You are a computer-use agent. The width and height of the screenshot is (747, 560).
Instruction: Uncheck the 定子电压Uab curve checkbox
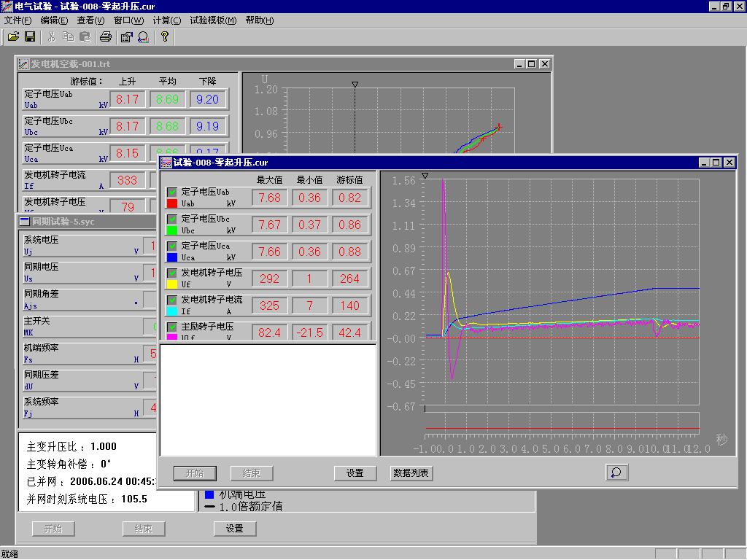(x=172, y=192)
